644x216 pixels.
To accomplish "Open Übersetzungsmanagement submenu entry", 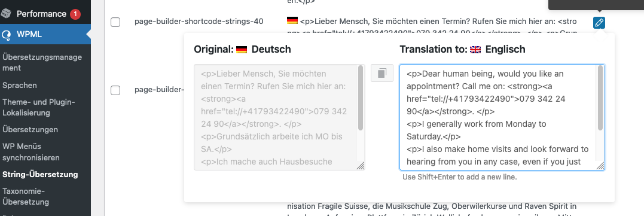I will (x=42, y=62).
